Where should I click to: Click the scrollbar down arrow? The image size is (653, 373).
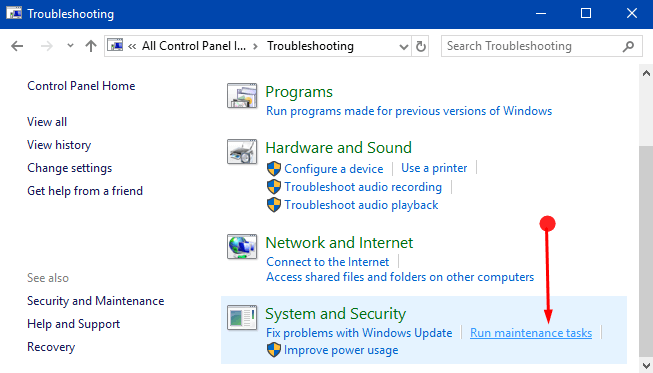[646, 366]
